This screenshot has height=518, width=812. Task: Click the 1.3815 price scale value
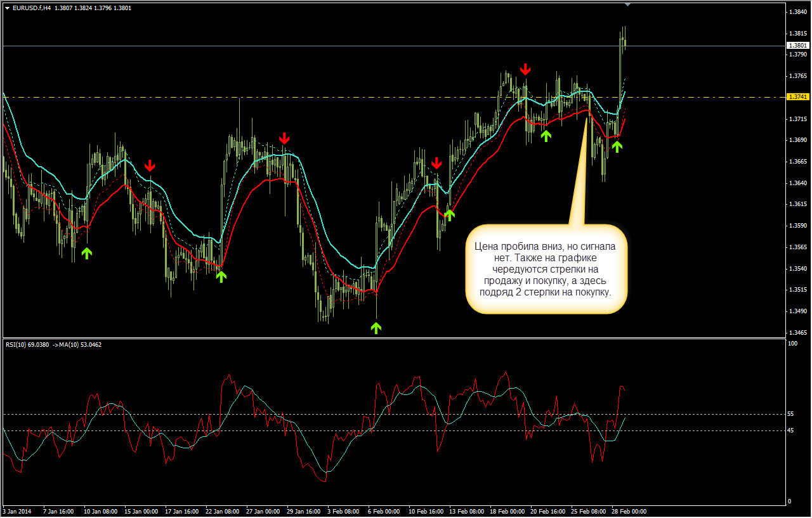[798, 33]
